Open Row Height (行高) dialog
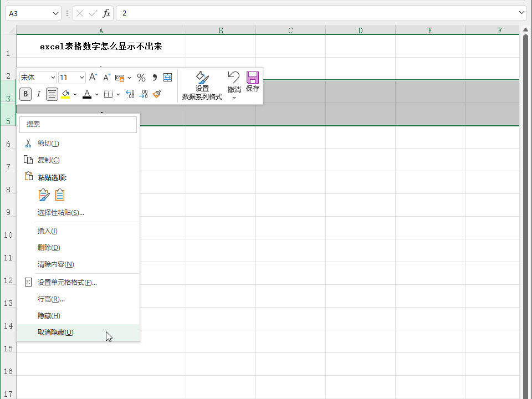 78,299
